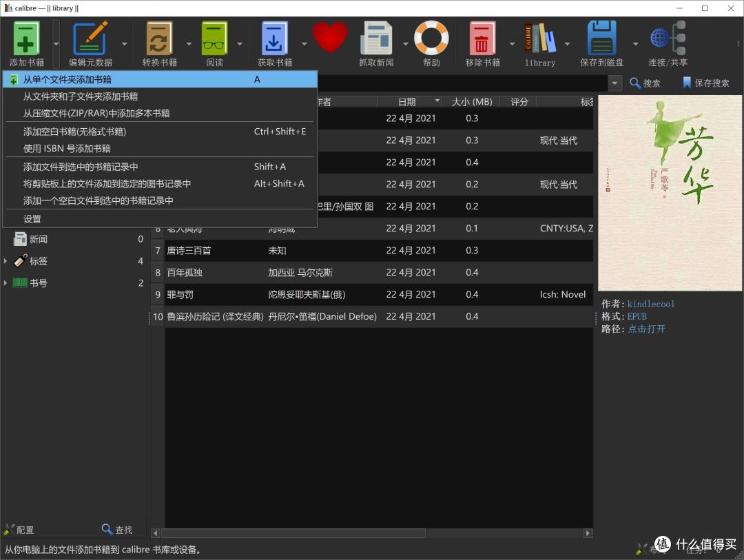Open Connect/share (连接/共享) icon

pos(668,38)
